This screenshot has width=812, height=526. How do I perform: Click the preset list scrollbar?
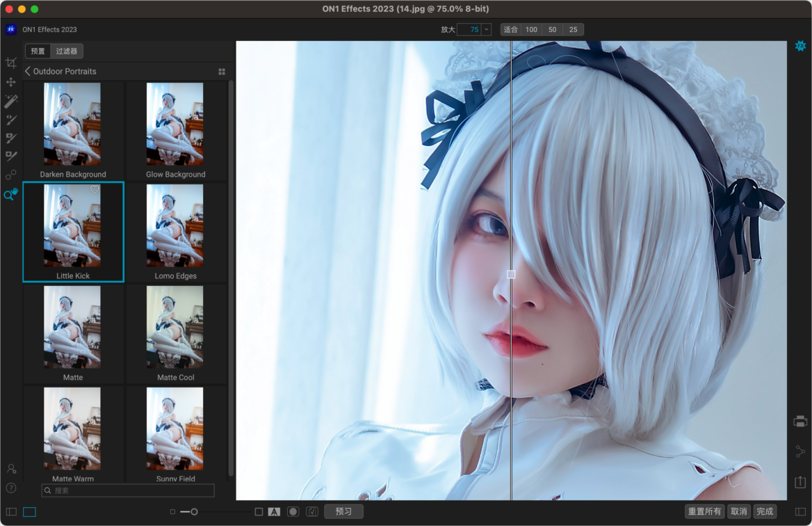coord(231,277)
